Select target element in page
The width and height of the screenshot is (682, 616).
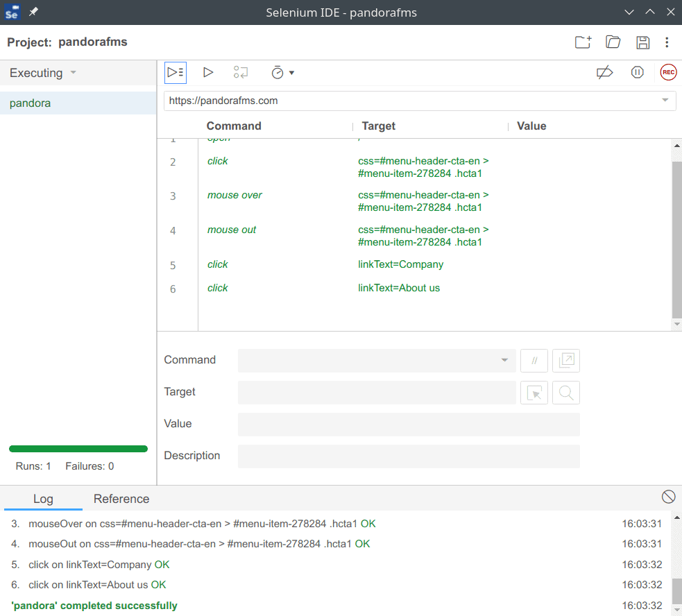[534, 393]
